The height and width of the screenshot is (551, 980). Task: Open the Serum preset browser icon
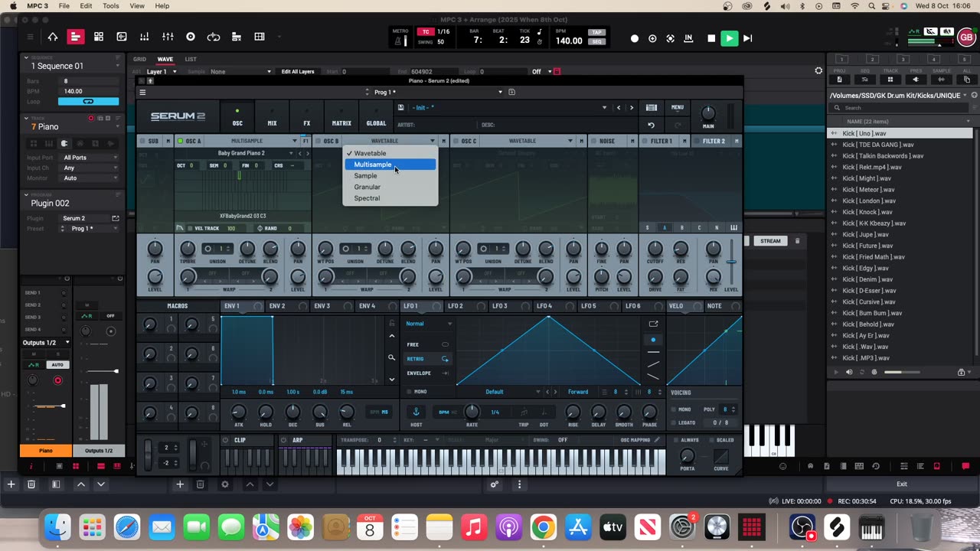click(651, 107)
